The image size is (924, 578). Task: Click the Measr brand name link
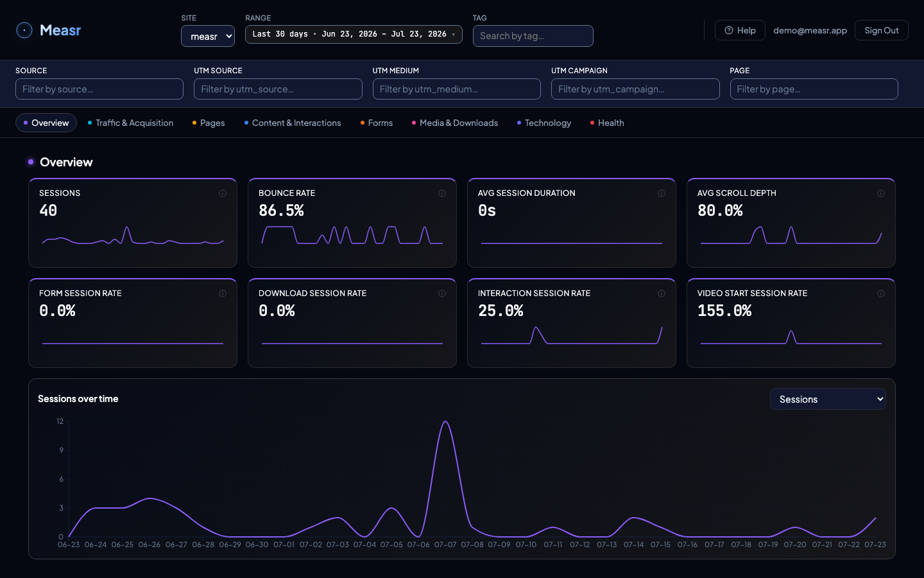pos(60,30)
